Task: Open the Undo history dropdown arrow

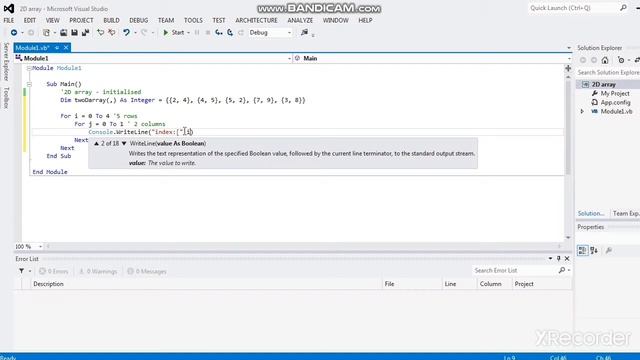Action: coord(135,33)
